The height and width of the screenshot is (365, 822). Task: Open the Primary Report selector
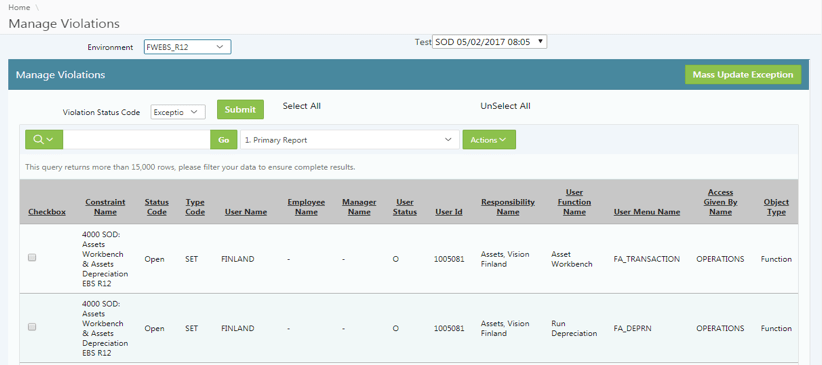tap(350, 140)
